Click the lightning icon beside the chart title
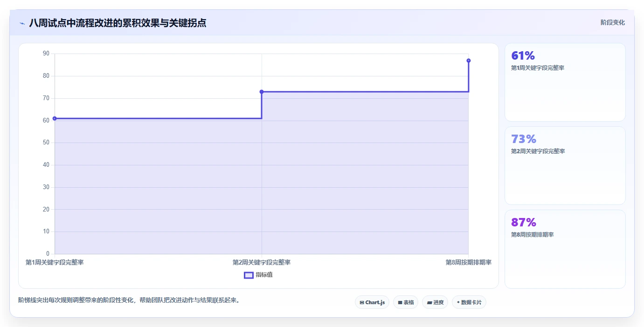This screenshot has width=644, height=327. [x=22, y=23]
